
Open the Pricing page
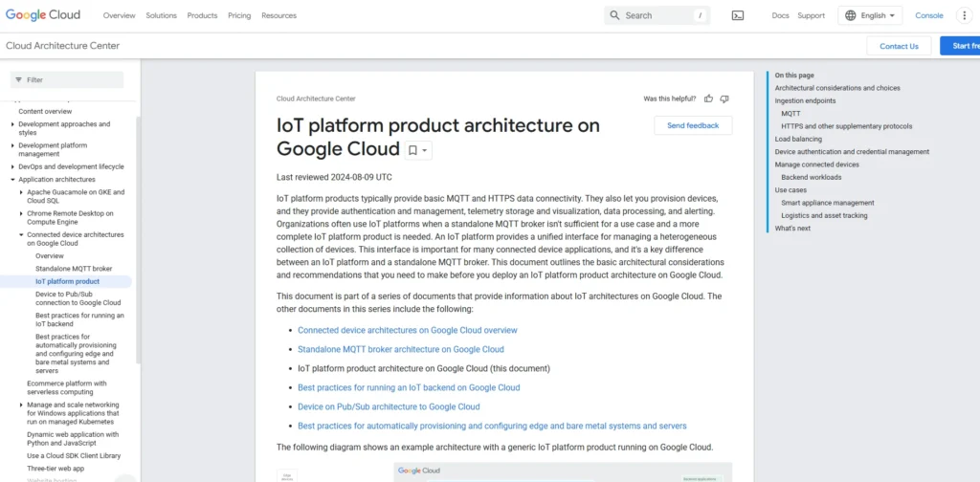[x=239, y=15]
